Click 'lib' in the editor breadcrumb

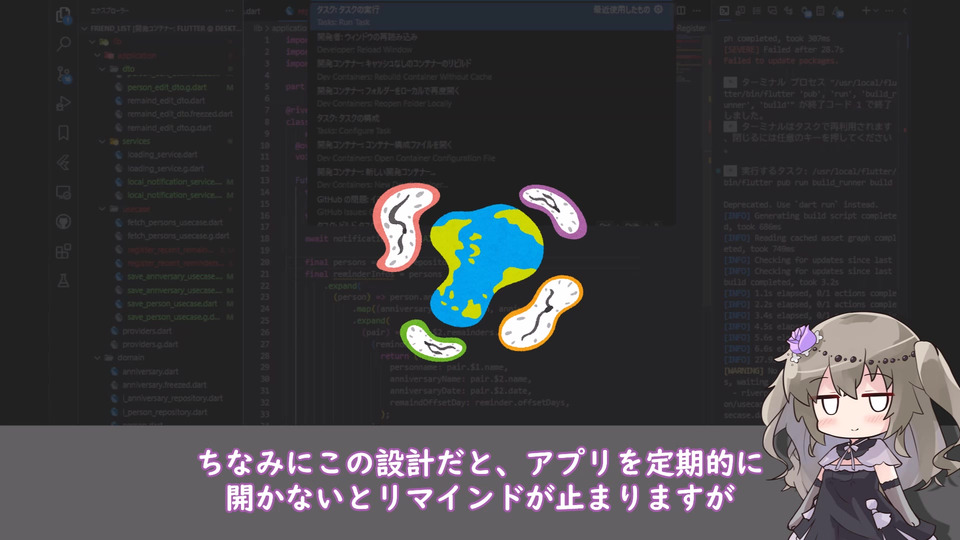pyautogui.click(x=258, y=28)
